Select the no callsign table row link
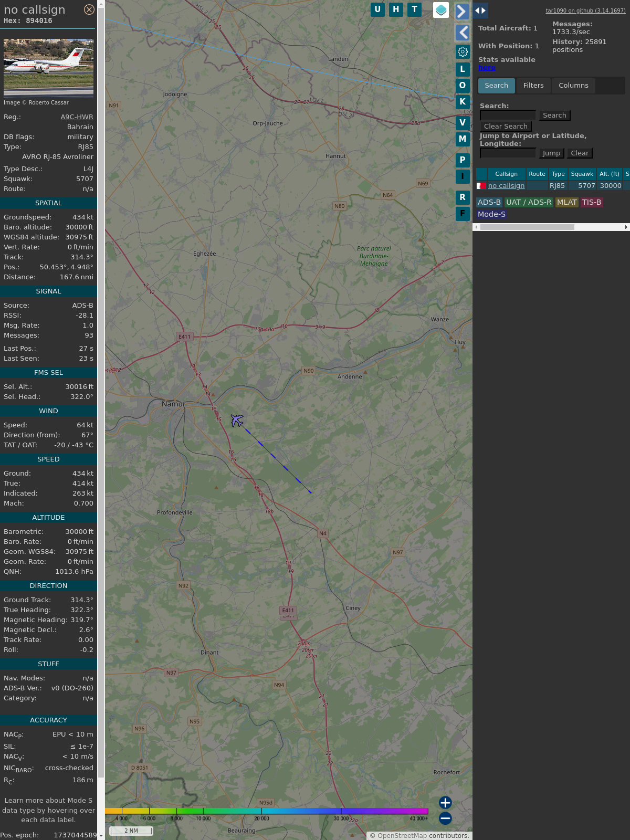Screen dimensions: 630x840 click(x=506, y=186)
